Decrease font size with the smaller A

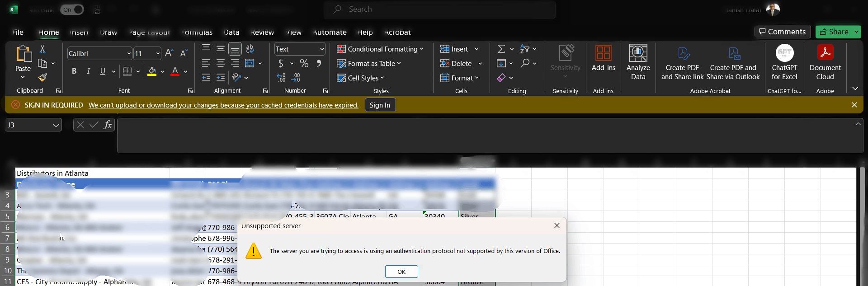(184, 53)
